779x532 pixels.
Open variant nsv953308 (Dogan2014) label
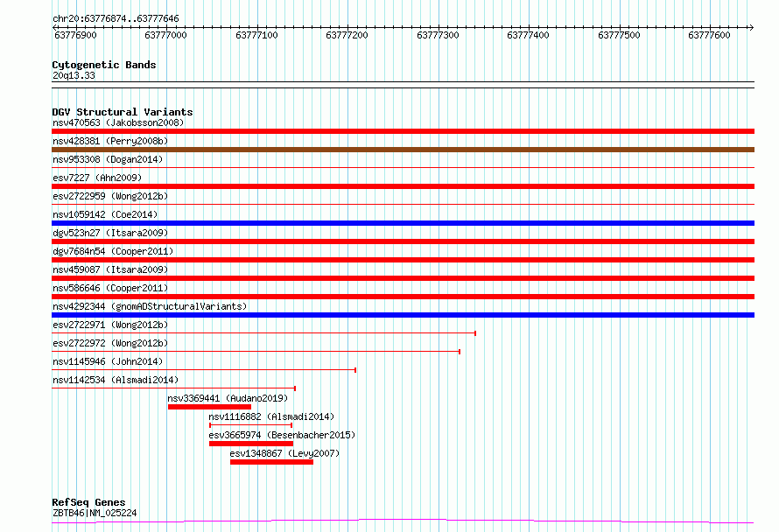click(x=108, y=159)
